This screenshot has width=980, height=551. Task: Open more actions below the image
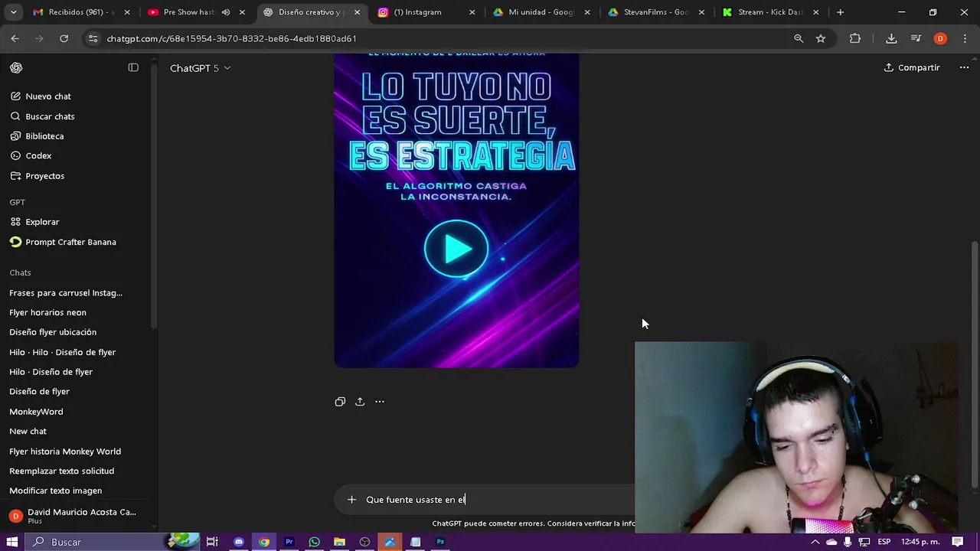coord(380,402)
